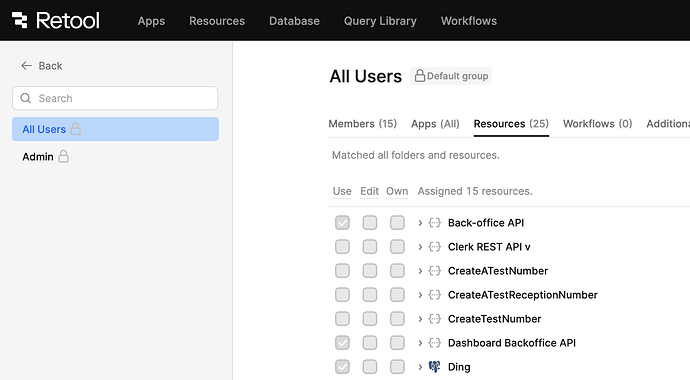690x380 pixels.
Task: Open the Workflows (0) tab
Action: [597, 124]
